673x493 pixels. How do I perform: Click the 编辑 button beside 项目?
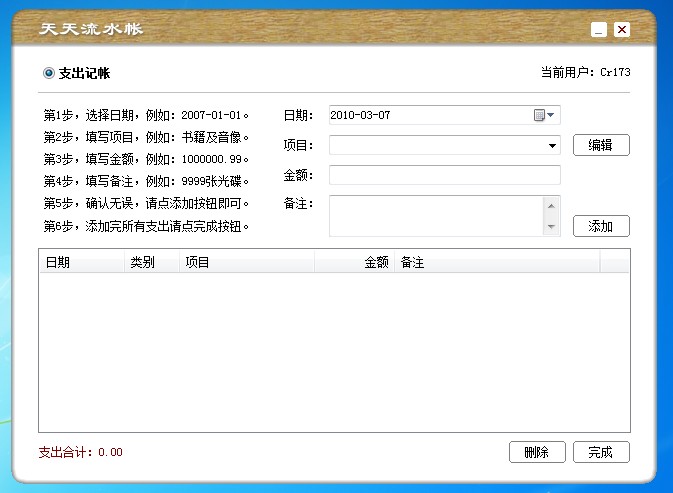(601, 146)
